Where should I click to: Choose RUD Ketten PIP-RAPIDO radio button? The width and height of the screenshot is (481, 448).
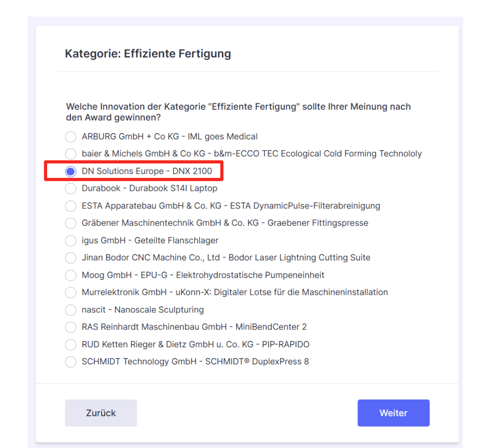point(70,345)
